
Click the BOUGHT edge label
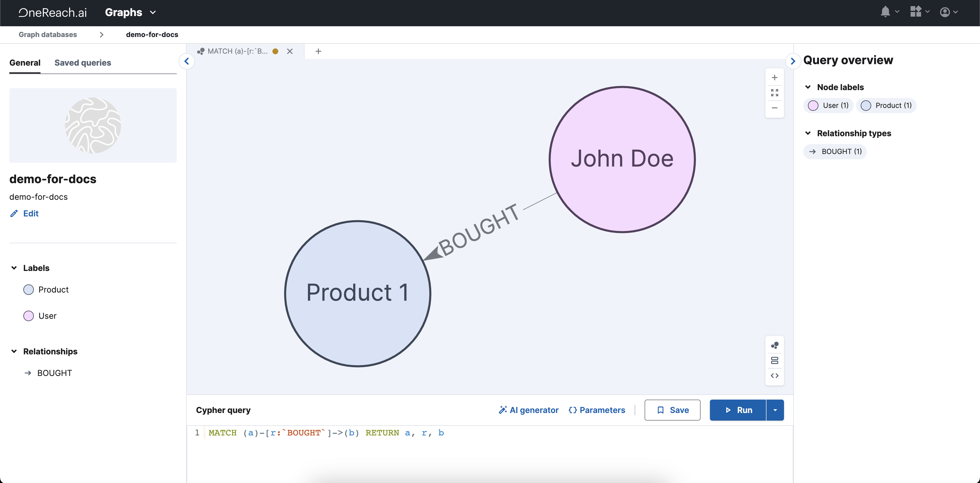479,230
